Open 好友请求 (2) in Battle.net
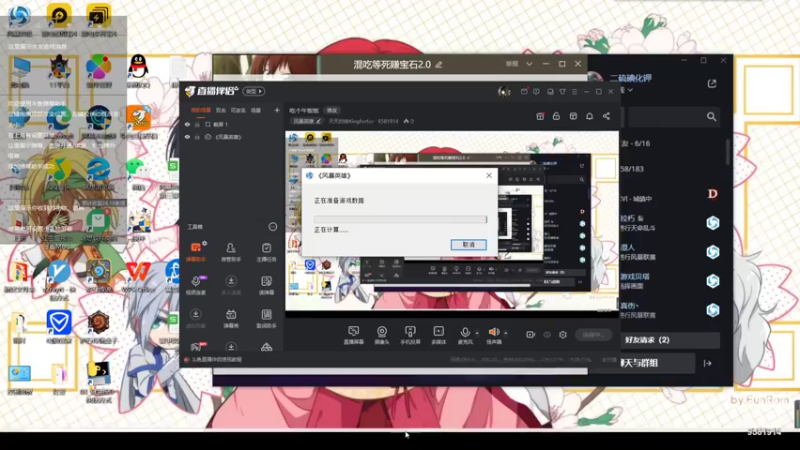 pos(669,340)
